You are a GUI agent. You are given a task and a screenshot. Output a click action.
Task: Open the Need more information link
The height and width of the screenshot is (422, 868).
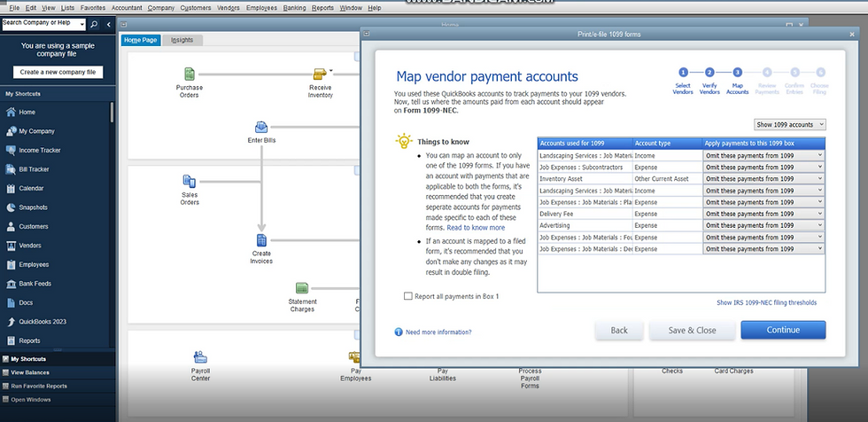click(x=438, y=332)
